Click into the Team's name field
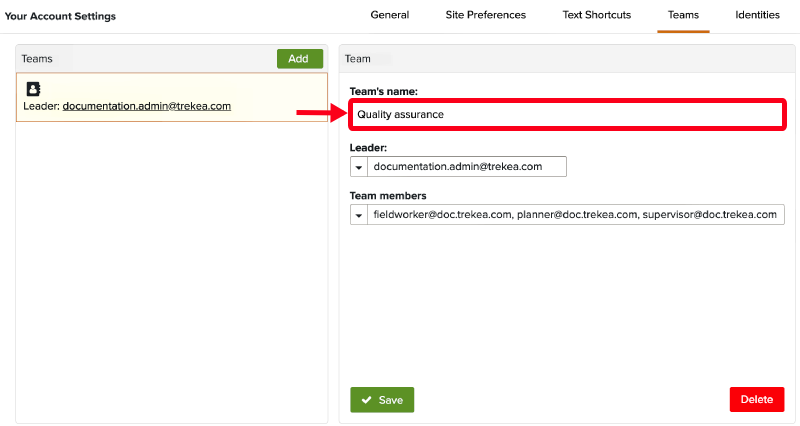The image size is (800, 426). pos(566,115)
